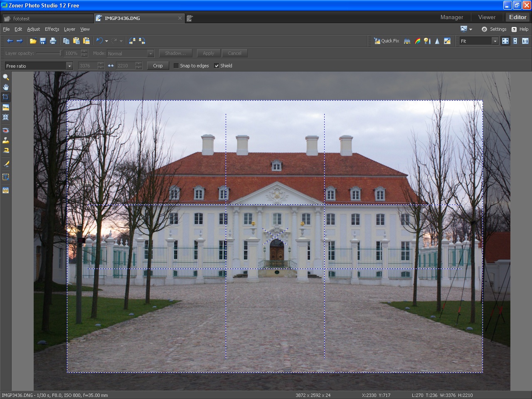Expand the Free ratio dropdown
This screenshot has height=399, width=532.
click(x=69, y=66)
